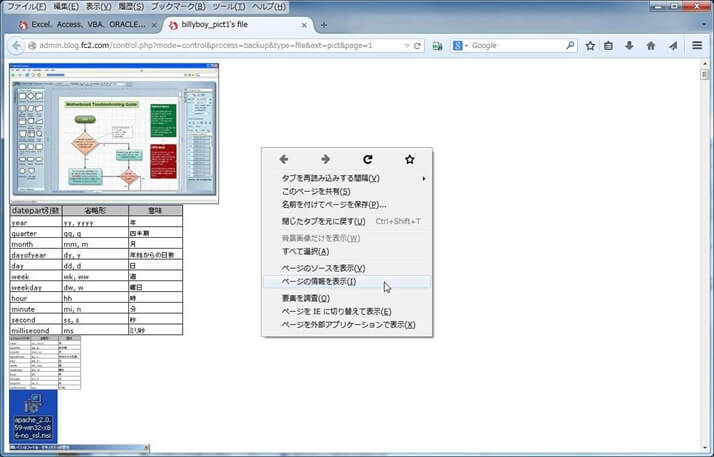Open the ブックマーク(B) menu
The height and width of the screenshot is (457, 714).
pyautogui.click(x=178, y=7)
